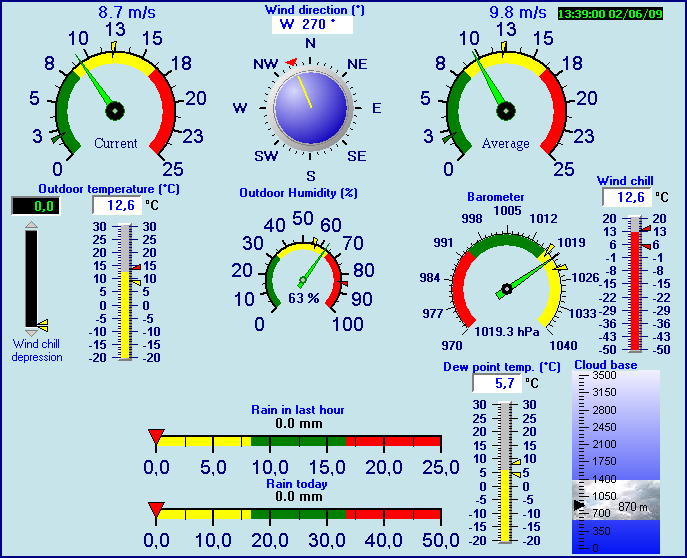Click up arrow above wind chill depression bar
The width and height of the screenshot is (687, 558).
(31, 228)
